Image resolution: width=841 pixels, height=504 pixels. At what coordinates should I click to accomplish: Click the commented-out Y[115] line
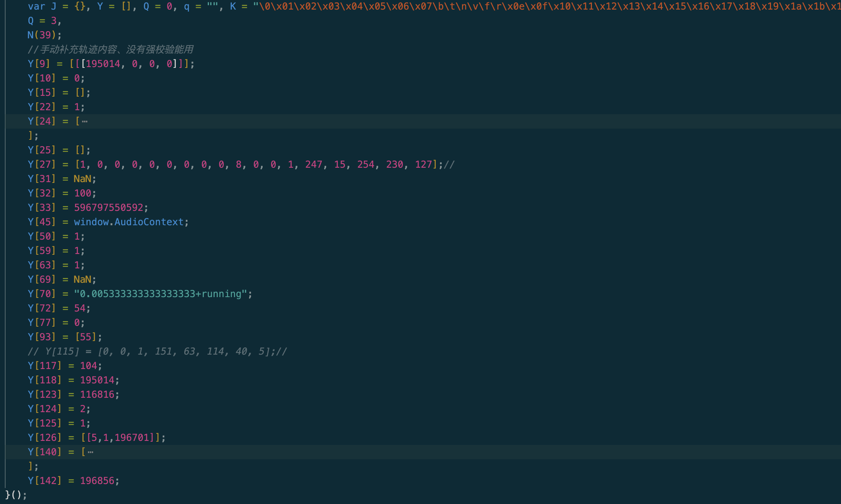coord(157,351)
